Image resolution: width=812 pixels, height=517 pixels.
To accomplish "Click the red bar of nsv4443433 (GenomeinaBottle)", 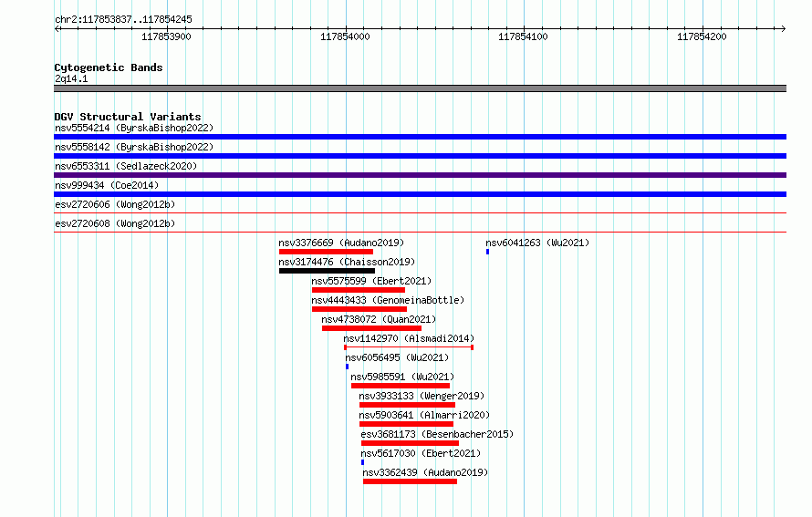I will tap(359, 309).
